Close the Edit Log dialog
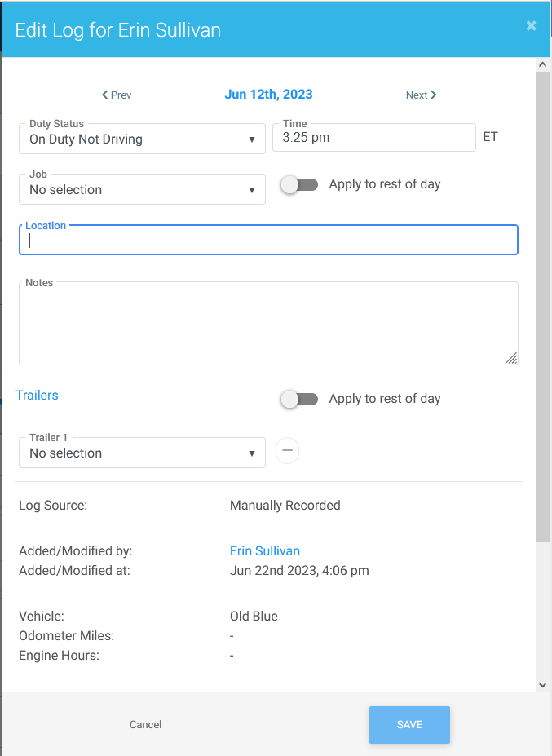552x756 pixels. tap(531, 26)
